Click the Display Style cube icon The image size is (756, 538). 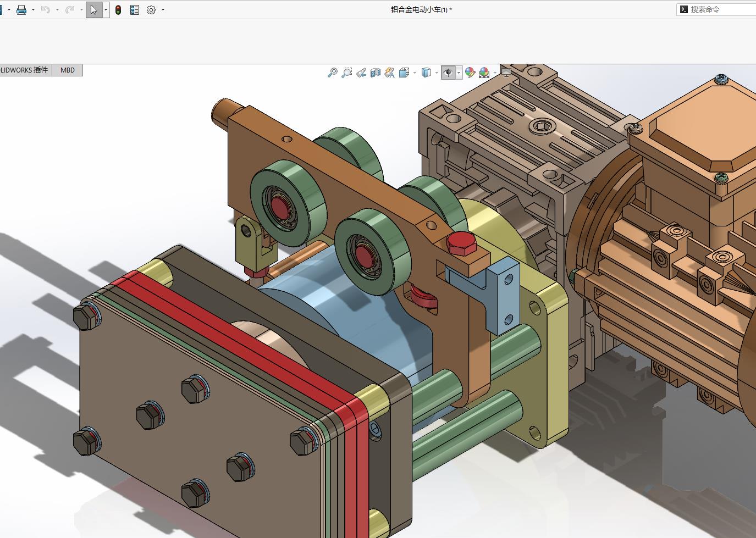(x=426, y=73)
